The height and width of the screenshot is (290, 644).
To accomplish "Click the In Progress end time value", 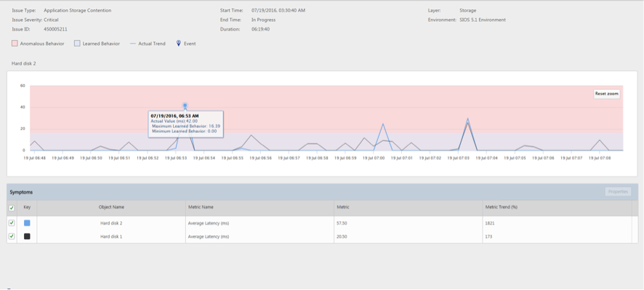I will pos(263,20).
